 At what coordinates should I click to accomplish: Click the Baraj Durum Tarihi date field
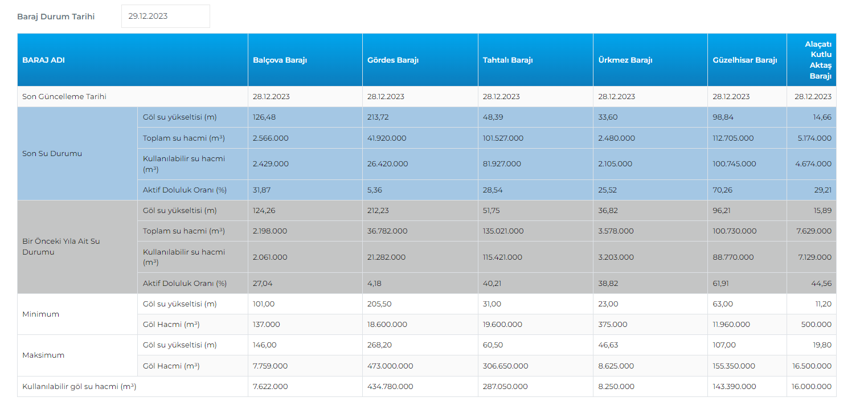(165, 16)
